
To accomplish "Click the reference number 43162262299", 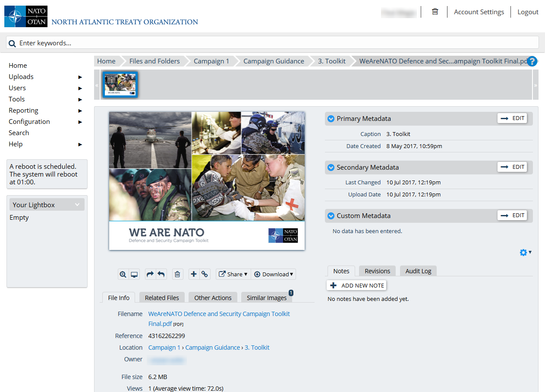I will tap(167, 336).
